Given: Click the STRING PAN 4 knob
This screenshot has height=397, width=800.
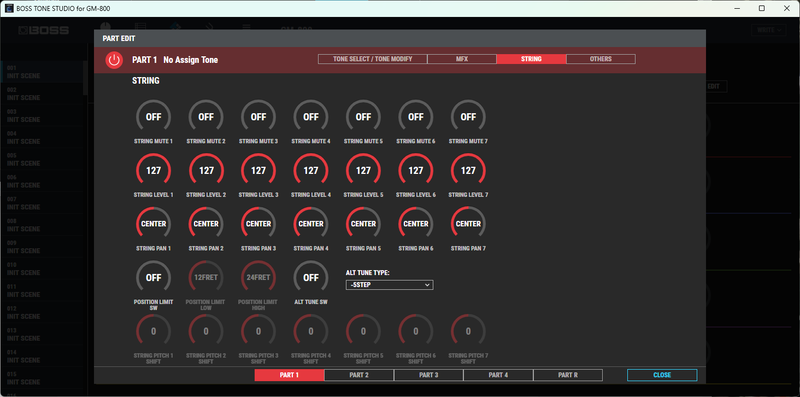Looking at the screenshot, I should [x=311, y=224].
